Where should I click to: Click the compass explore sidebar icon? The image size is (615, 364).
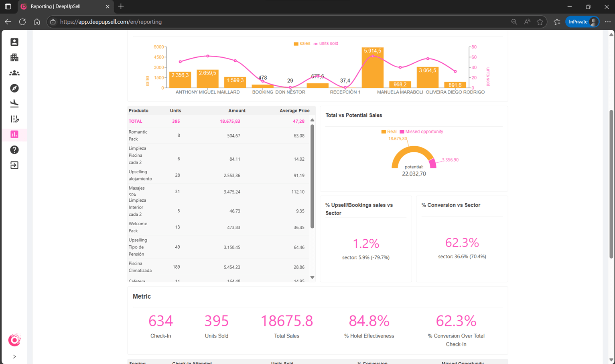[x=14, y=88]
